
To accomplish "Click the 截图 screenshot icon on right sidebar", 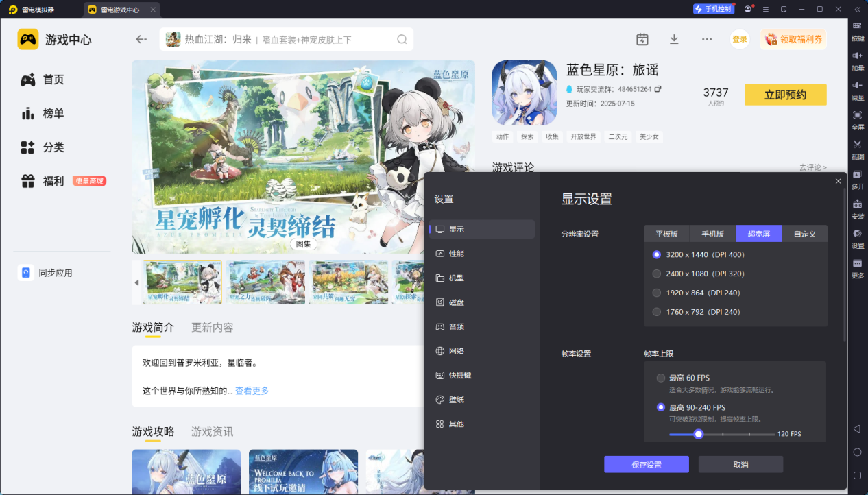I will pyautogui.click(x=857, y=150).
